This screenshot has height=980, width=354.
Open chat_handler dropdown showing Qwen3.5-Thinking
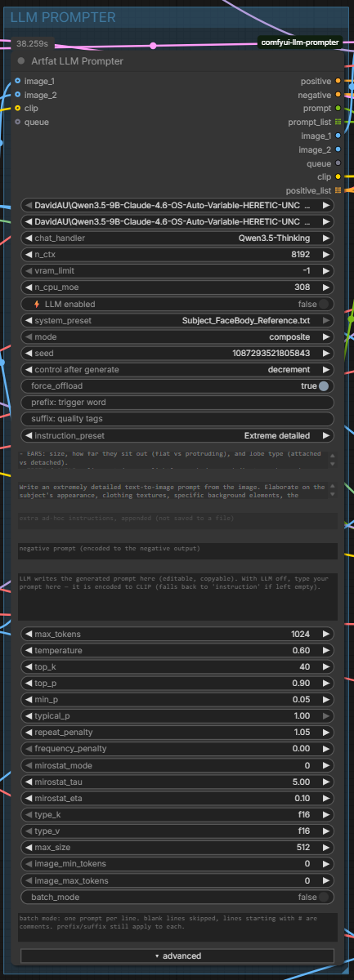(x=177, y=238)
